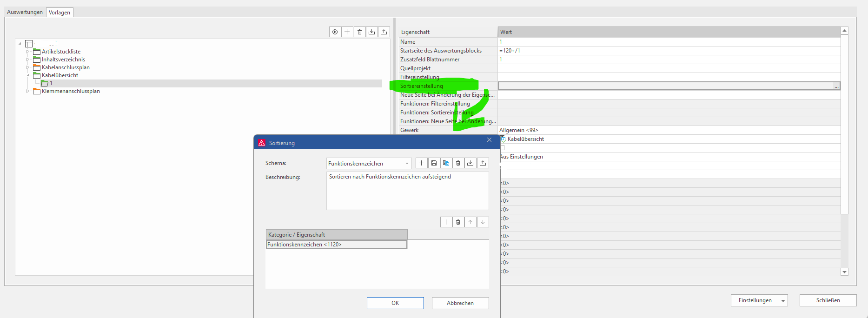Delete the schema with the trash icon beside Schema

tap(458, 163)
